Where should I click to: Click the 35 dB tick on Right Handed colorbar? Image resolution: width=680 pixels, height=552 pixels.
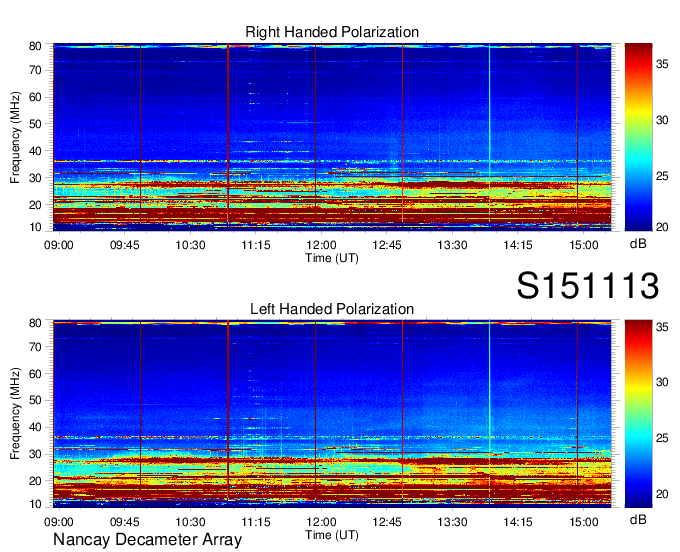(x=662, y=64)
